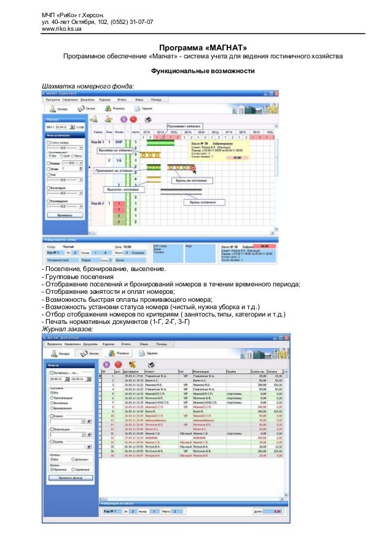The image size is (392, 555).
Task: Click the gray paid-booking bar in chessboard grid
Action: tap(181, 192)
